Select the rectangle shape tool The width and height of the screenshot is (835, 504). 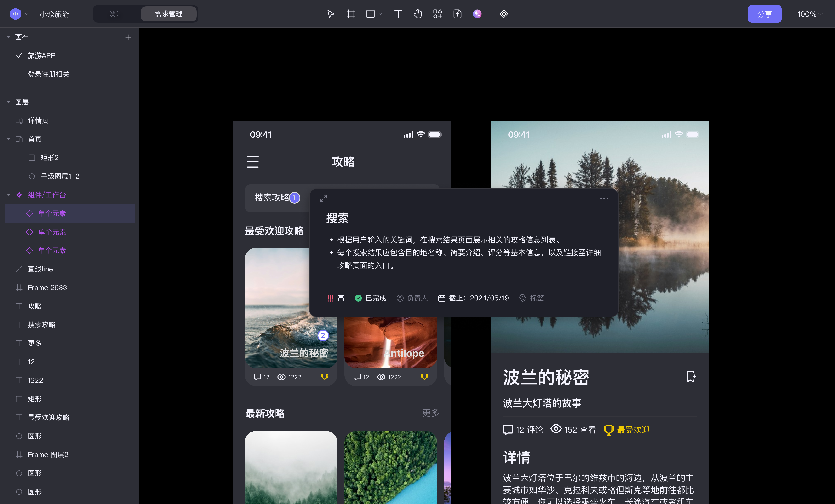pos(370,14)
